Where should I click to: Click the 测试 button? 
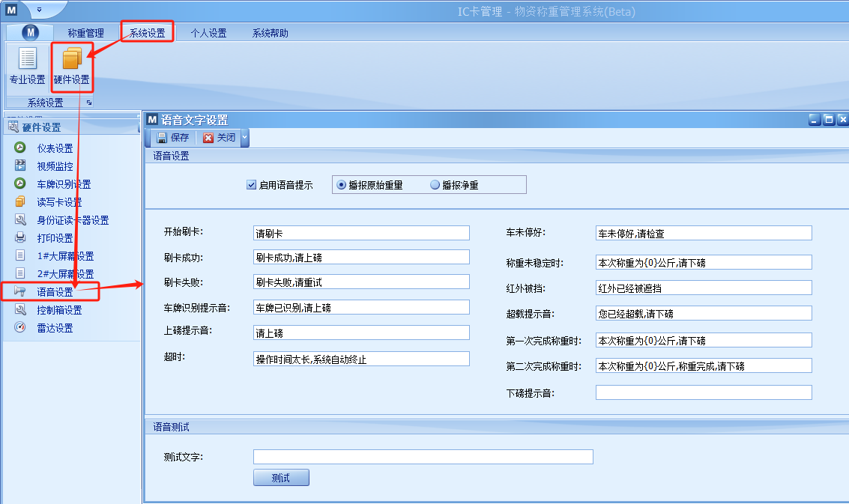(281, 478)
